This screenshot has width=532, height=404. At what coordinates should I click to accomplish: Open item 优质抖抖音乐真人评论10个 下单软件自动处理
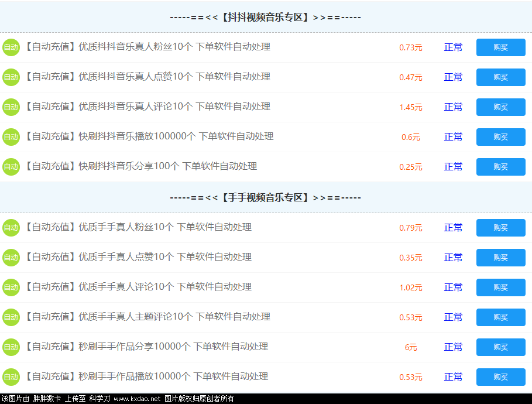(147, 107)
